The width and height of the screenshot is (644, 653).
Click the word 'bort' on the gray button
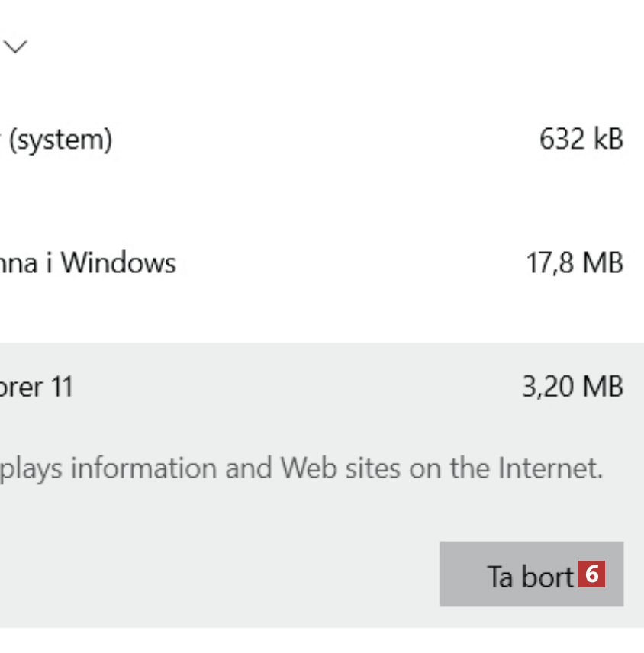tap(547, 576)
